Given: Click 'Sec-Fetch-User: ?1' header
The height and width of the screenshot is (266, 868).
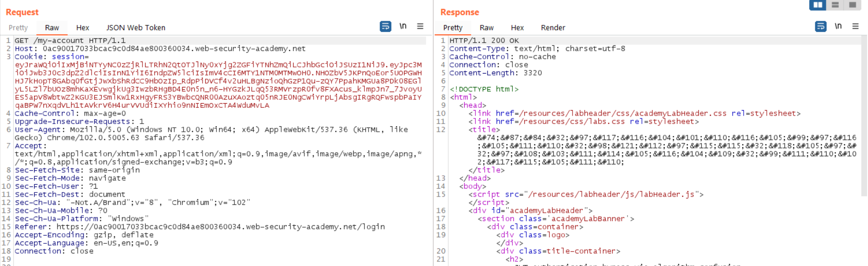Looking at the screenshot, I should 56,186.
